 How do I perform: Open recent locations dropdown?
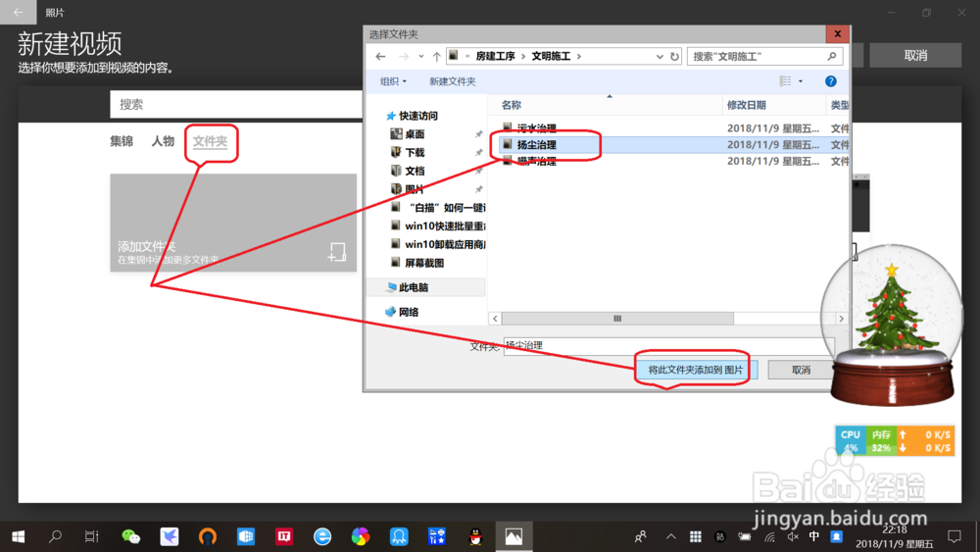click(x=421, y=56)
